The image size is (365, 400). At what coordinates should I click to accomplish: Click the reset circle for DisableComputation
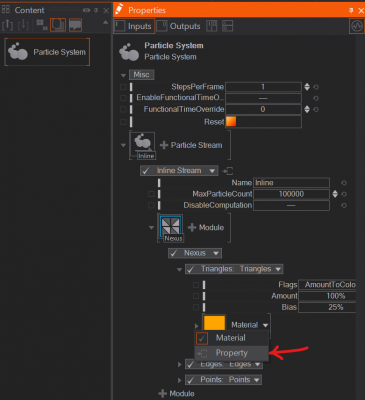coord(344,205)
